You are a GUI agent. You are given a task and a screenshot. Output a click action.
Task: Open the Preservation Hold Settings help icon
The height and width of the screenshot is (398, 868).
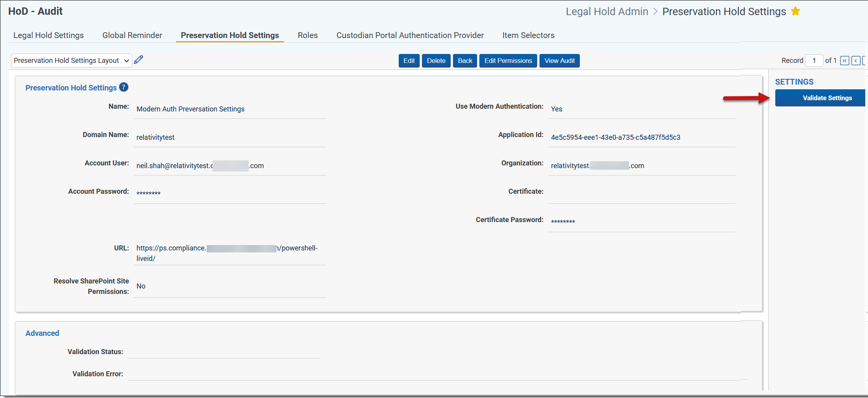click(x=124, y=87)
